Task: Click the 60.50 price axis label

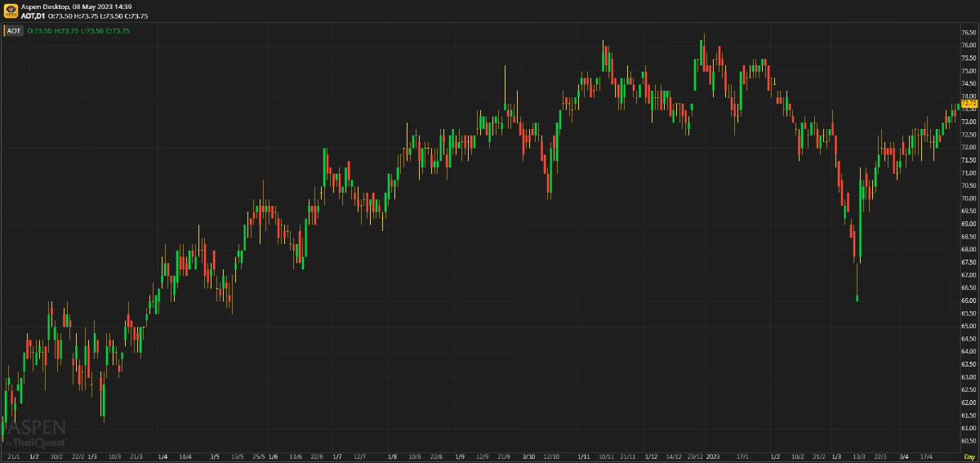Action: click(x=969, y=441)
